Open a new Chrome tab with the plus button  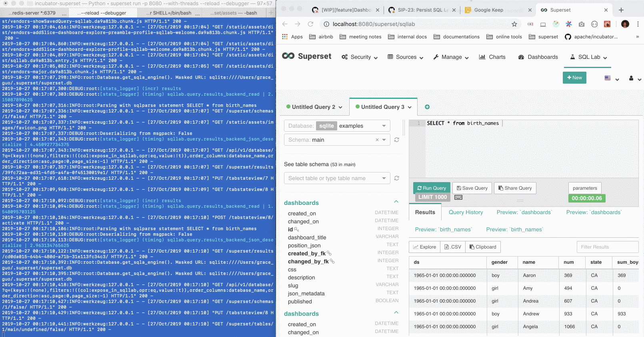pyautogui.click(x=621, y=10)
